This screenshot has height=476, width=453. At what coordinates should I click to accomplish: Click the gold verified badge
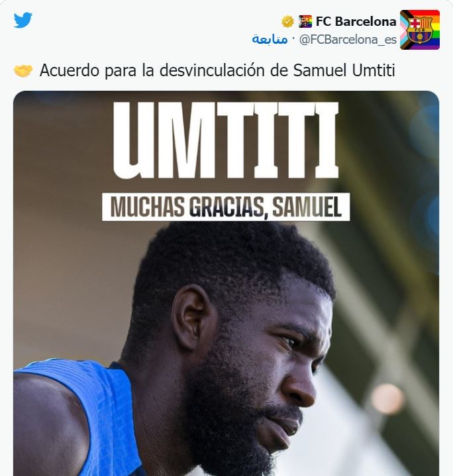point(287,22)
